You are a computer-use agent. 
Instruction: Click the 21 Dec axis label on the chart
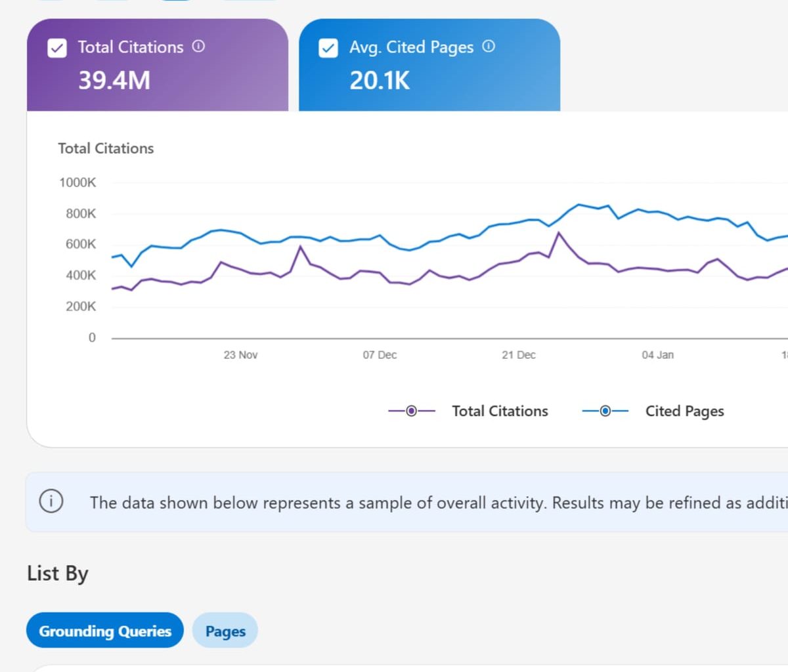tap(518, 354)
